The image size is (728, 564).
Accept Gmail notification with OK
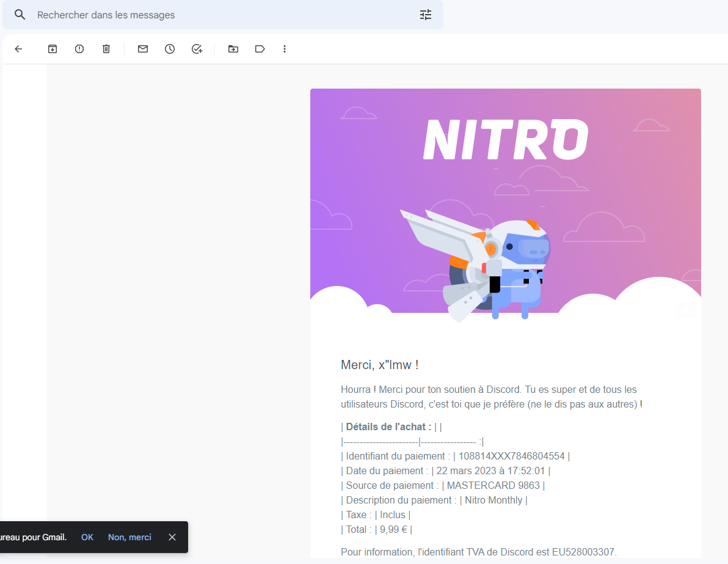(87, 538)
